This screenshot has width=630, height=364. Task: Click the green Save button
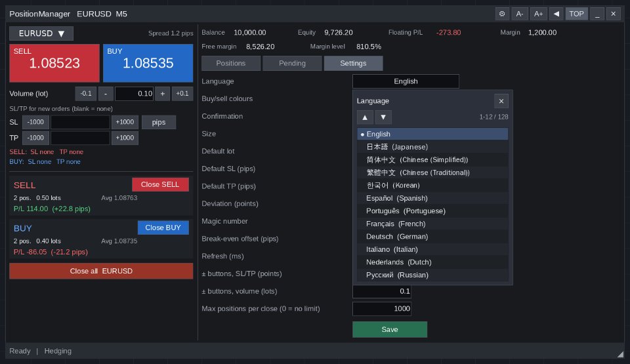pyautogui.click(x=390, y=329)
